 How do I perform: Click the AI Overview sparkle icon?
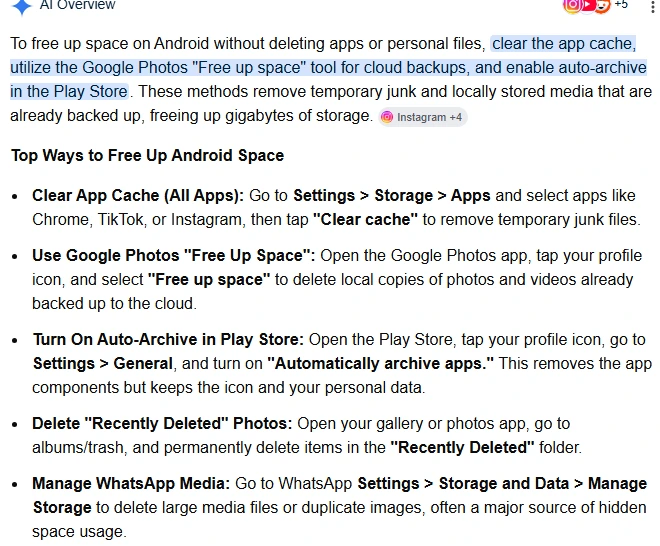pyautogui.click(x=22, y=6)
